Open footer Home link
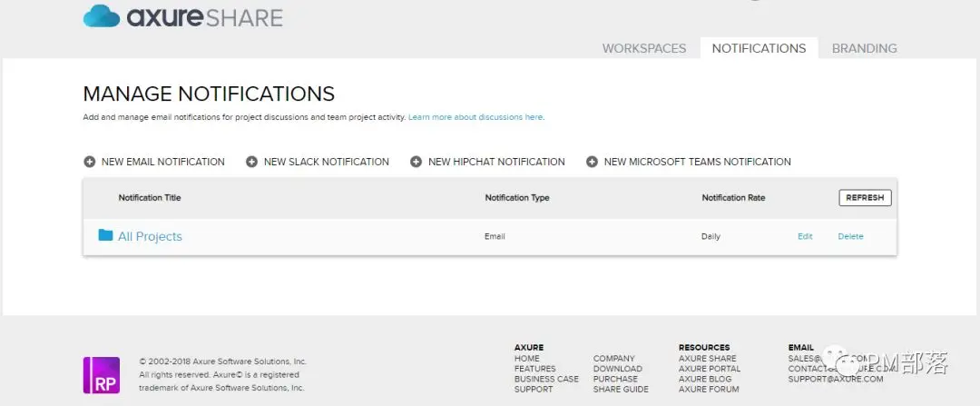Viewport: 980px width, 406px height. click(x=527, y=359)
